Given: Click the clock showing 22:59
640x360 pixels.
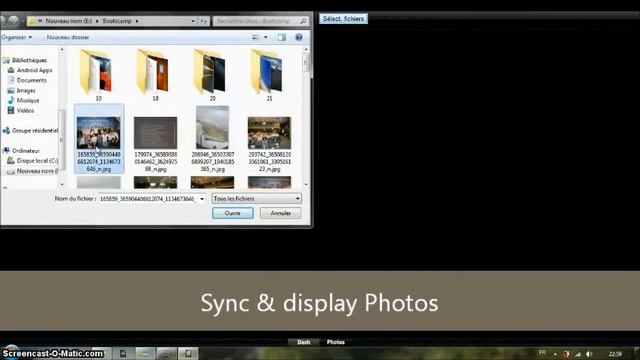Looking at the screenshot, I should point(615,354).
